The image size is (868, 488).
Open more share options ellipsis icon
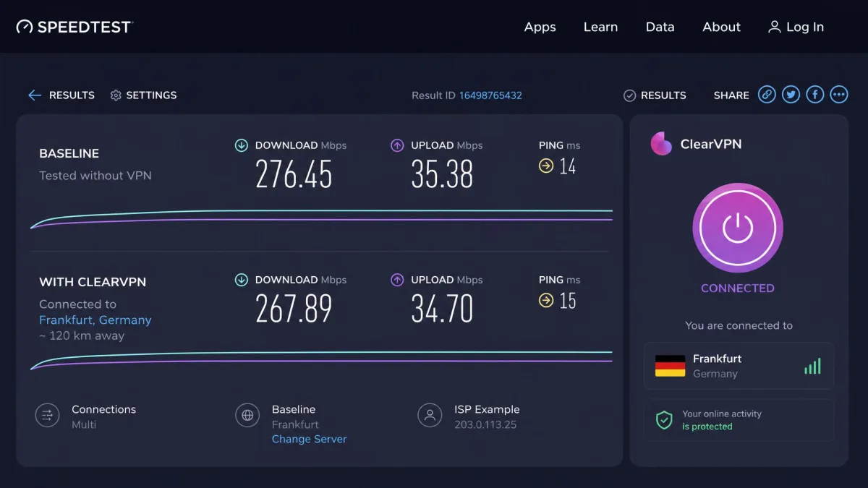(839, 95)
